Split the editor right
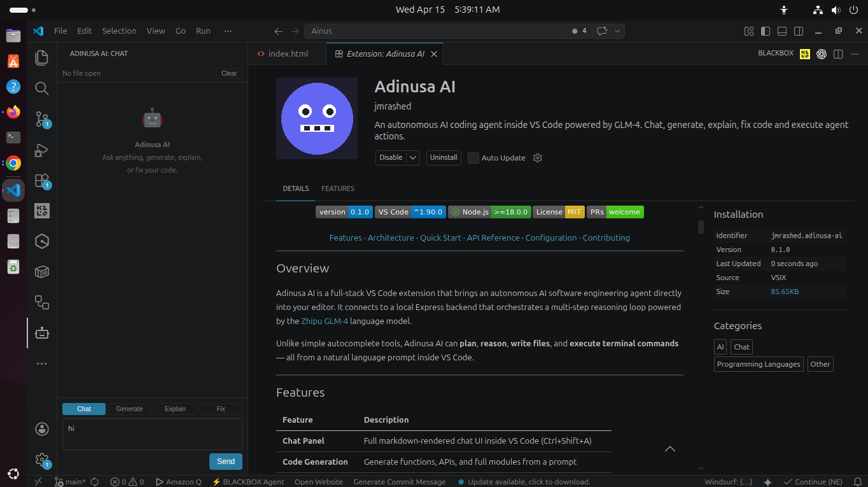This screenshot has width=868, height=487. (x=838, y=54)
